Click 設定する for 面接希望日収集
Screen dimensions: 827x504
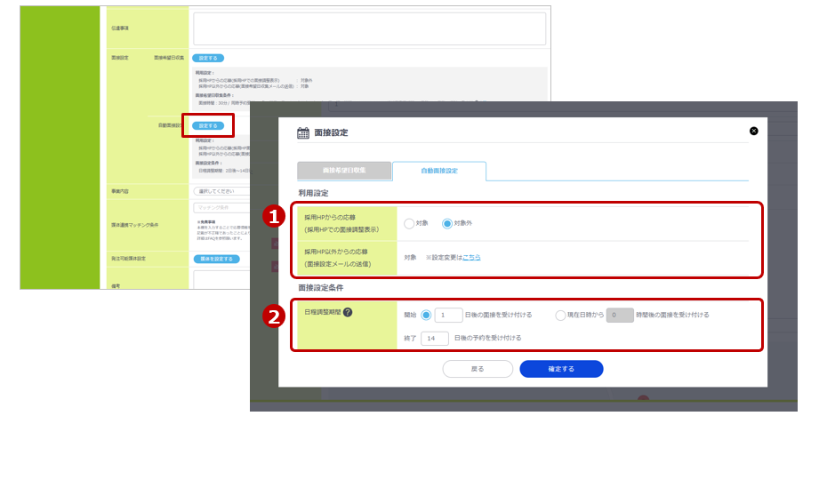(x=208, y=58)
